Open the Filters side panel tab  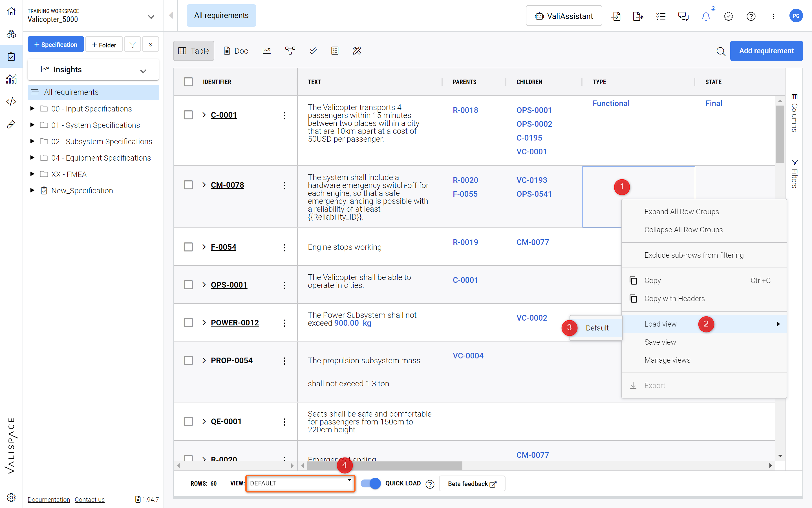pyautogui.click(x=794, y=174)
